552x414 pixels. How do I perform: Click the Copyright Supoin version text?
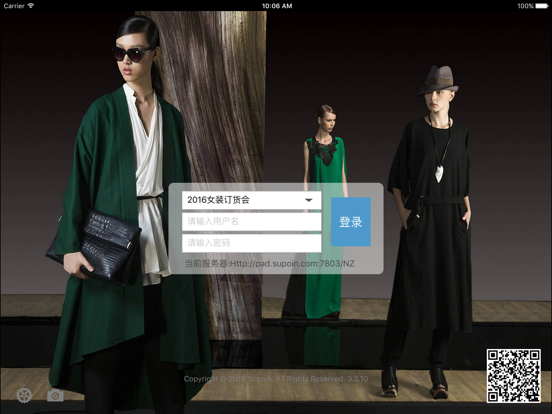point(276,379)
